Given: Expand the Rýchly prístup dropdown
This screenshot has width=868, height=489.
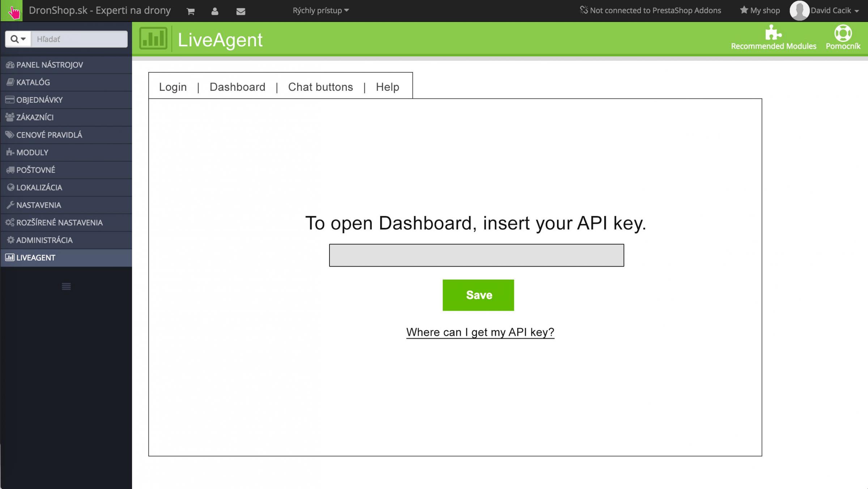Looking at the screenshot, I should coord(320,10).
